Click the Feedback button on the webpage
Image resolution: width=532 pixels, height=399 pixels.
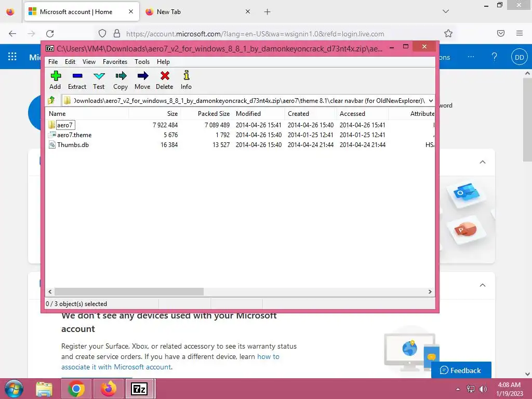461,370
